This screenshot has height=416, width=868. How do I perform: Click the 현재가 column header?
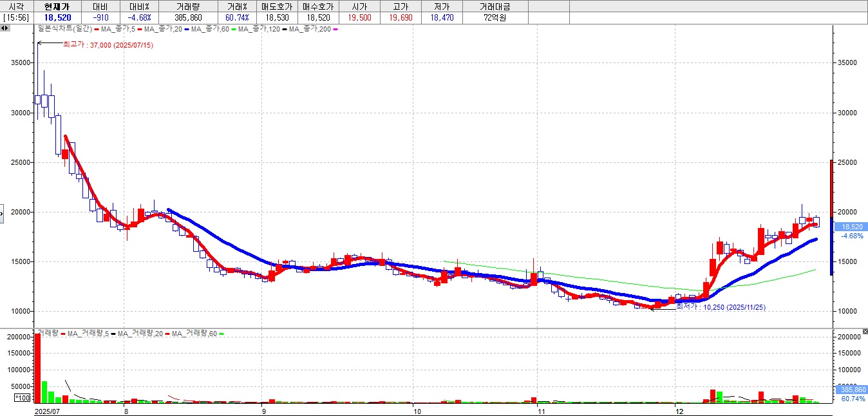pyautogui.click(x=57, y=6)
